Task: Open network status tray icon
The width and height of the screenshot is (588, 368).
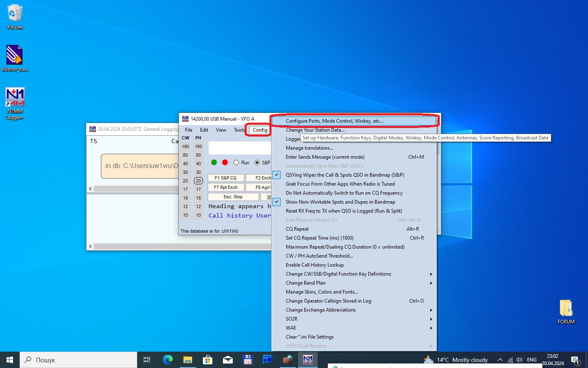Action: 510,360
